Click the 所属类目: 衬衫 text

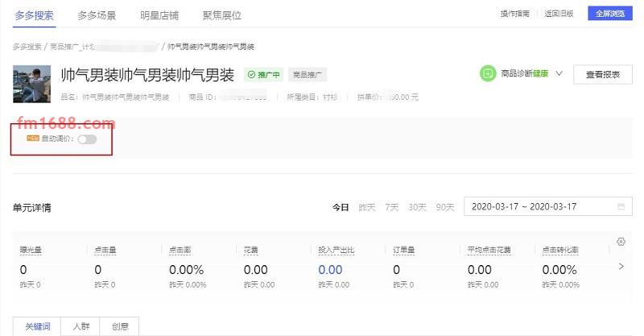pyautogui.click(x=312, y=97)
